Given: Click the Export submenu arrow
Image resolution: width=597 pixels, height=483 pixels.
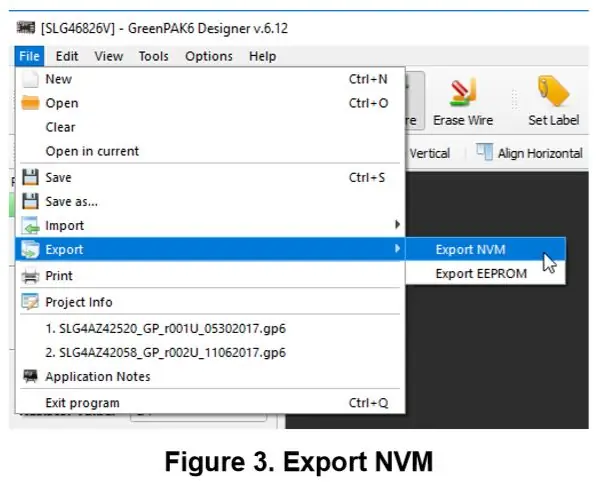Looking at the screenshot, I should pyautogui.click(x=397, y=249).
